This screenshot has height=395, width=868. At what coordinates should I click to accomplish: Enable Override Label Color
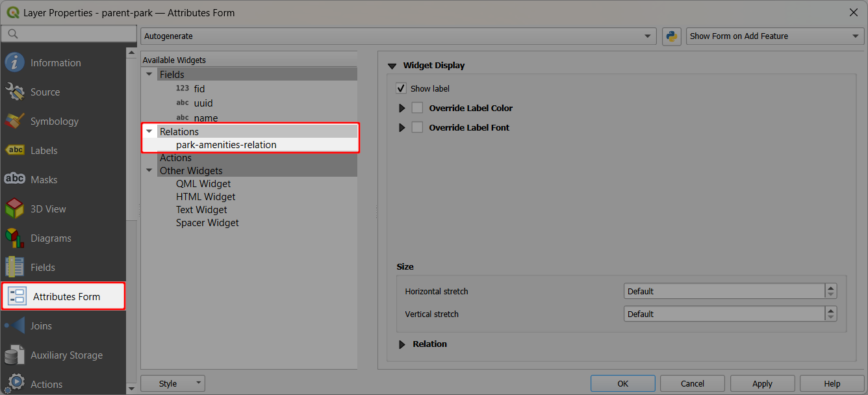pos(417,108)
